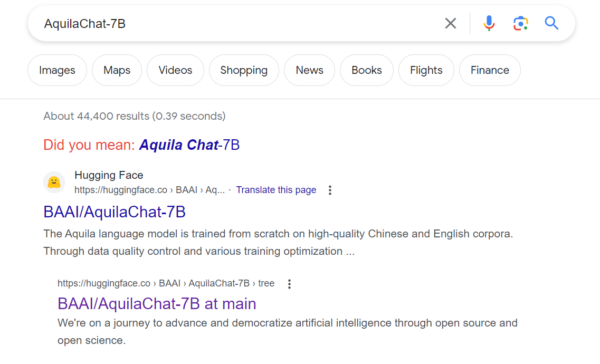Open the three-dot menu beside the tree breadcrumb
This screenshot has height=364, width=600.
(x=289, y=284)
